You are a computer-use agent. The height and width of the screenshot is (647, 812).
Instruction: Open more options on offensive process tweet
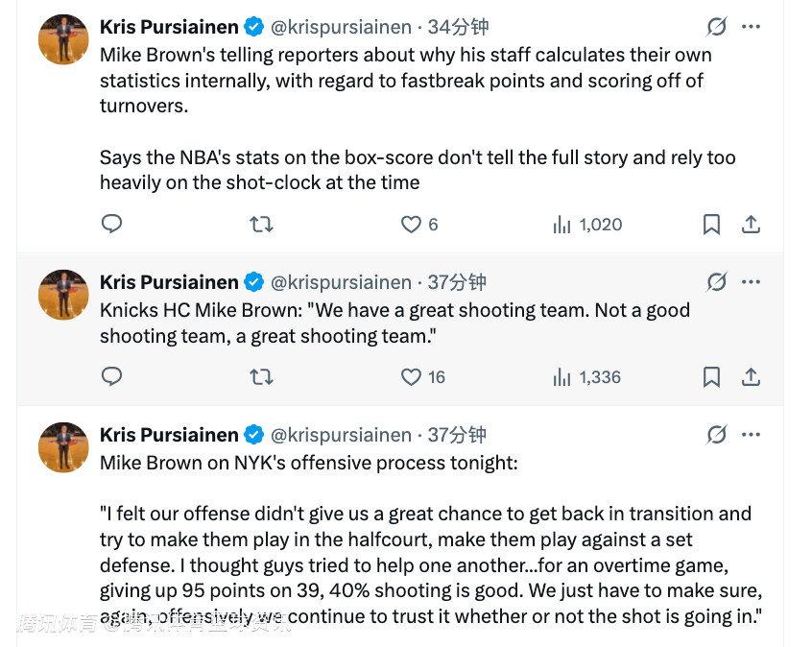[x=752, y=434]
